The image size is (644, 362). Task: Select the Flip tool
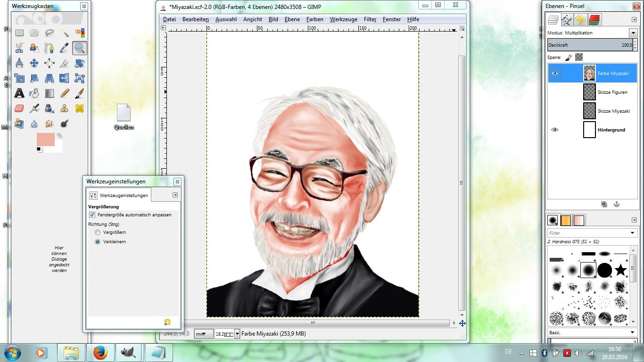65,78
